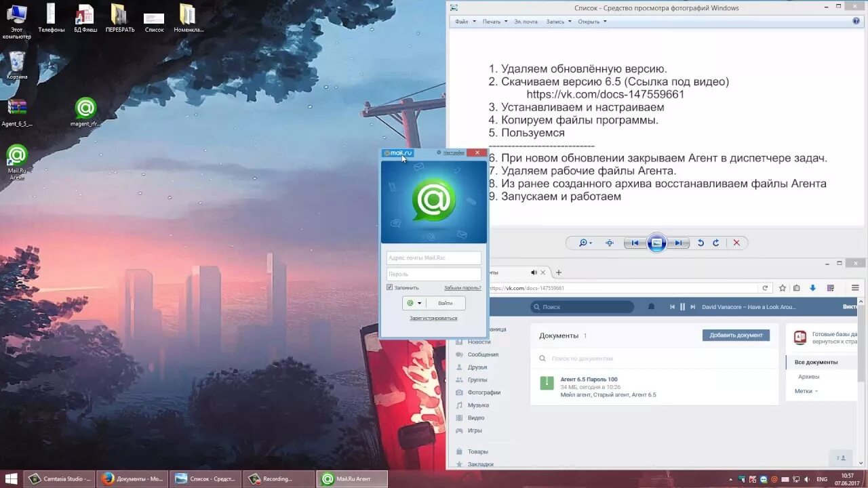The image size is (868, 488).
Task: Click the VK Поиск search box
Action: point(583,307)
